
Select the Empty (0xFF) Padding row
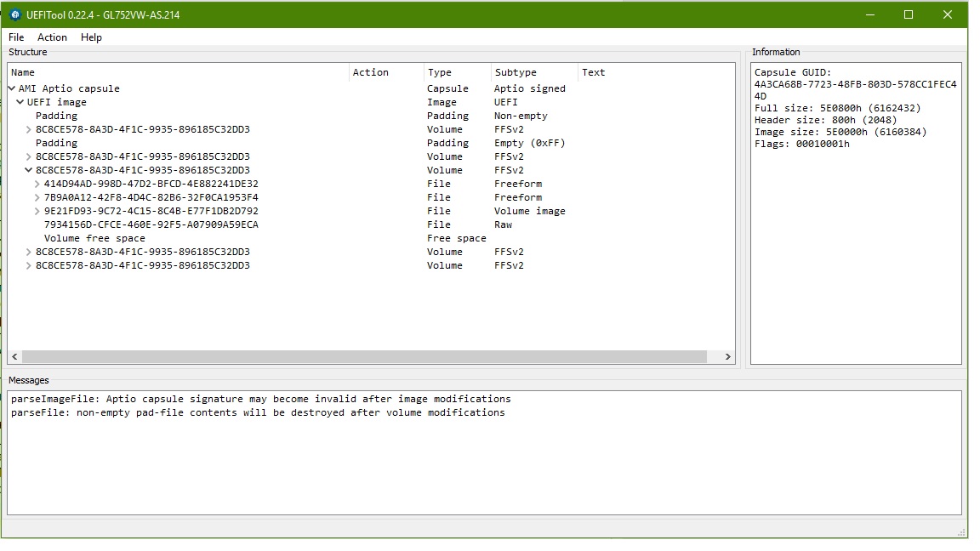click(x=56, y=143)
